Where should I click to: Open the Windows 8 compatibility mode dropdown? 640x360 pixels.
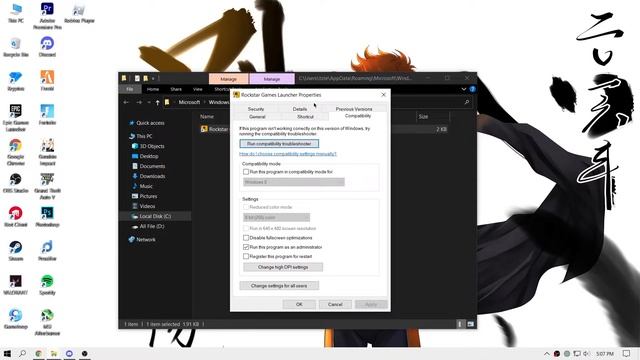click(x=294, y=182)
